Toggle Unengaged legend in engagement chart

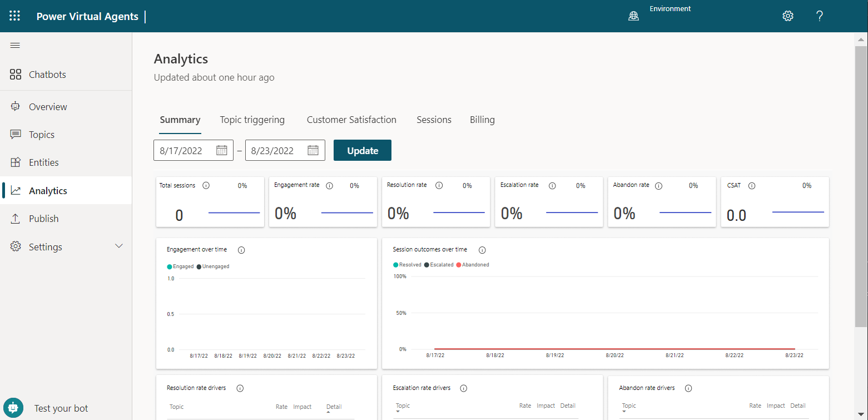click(213, 266)
